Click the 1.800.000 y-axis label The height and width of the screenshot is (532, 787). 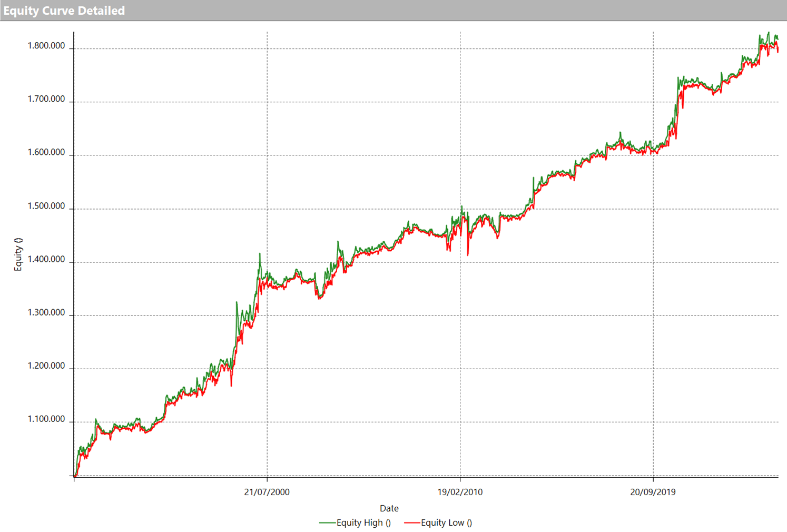46,46
